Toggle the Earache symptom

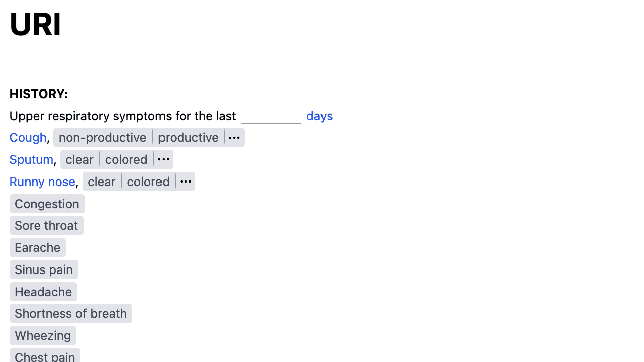point(38,248)
